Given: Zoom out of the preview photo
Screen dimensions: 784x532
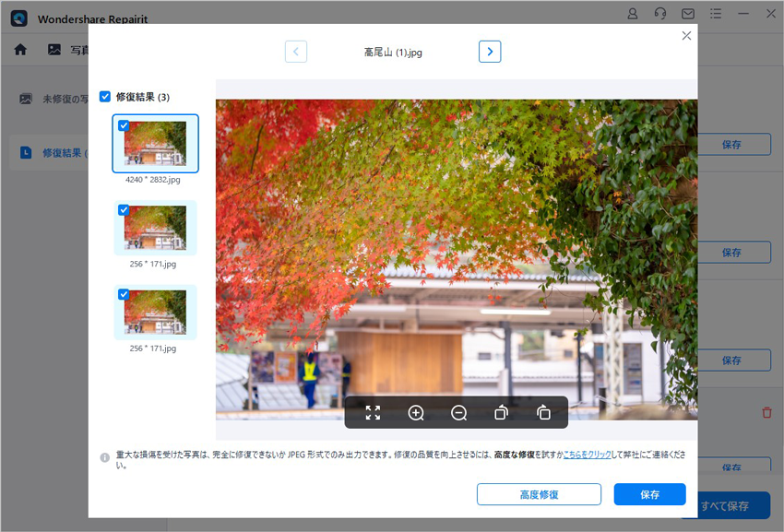Looking at the screenshot, I should click(x=458, y=413).
